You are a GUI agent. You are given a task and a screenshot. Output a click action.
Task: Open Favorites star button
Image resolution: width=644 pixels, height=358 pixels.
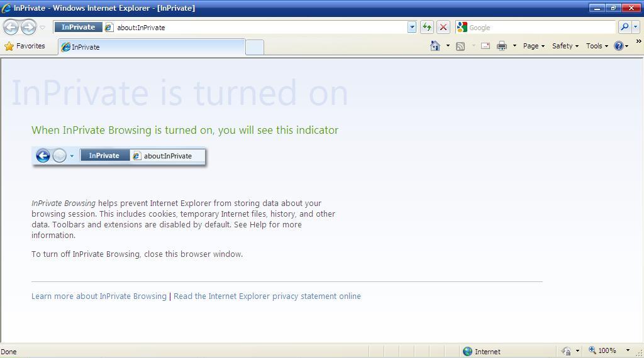tap(25, 46)
